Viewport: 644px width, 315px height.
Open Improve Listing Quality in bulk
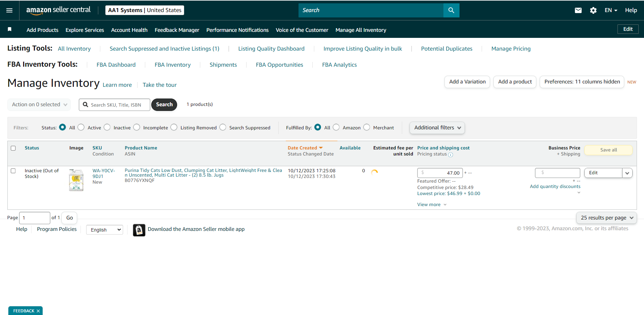click(363, 49)
